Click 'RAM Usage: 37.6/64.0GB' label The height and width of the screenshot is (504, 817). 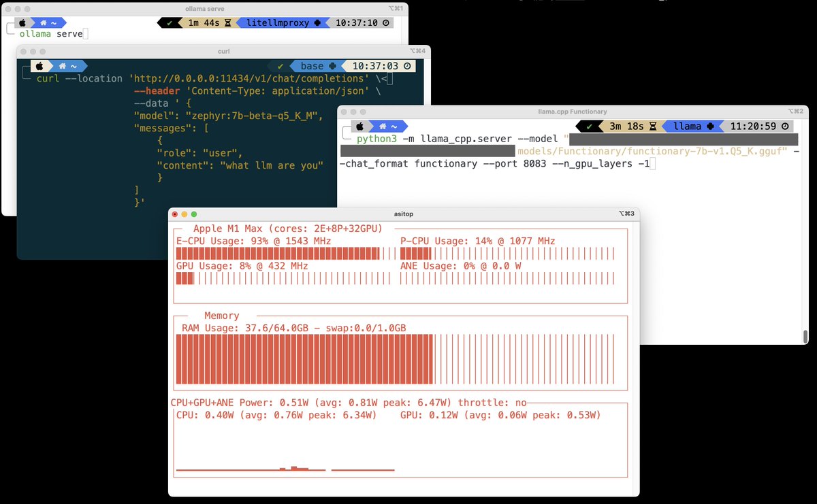[x=245, y=328]
